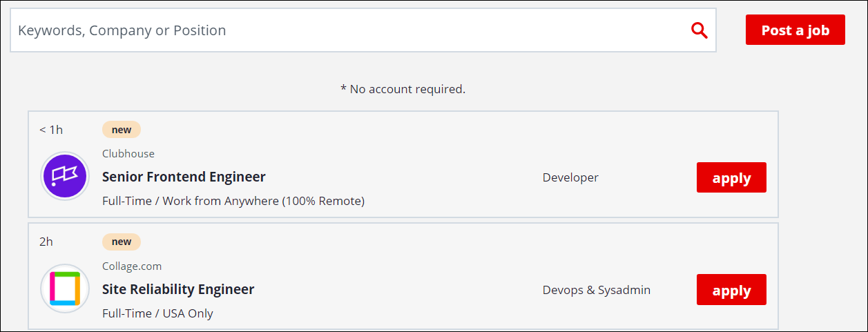Filter by the Devops & Sysadmin category
Screen dimensions: 868x332
point(597,290)
